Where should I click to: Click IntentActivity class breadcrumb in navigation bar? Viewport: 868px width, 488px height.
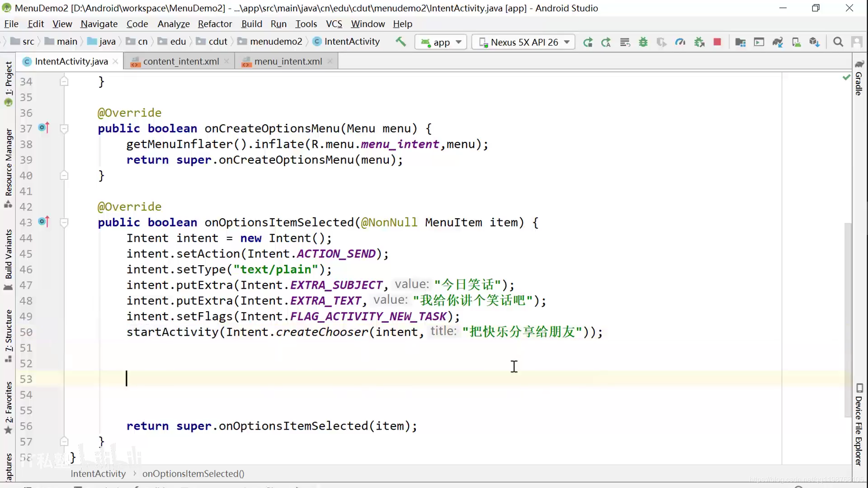347,42
